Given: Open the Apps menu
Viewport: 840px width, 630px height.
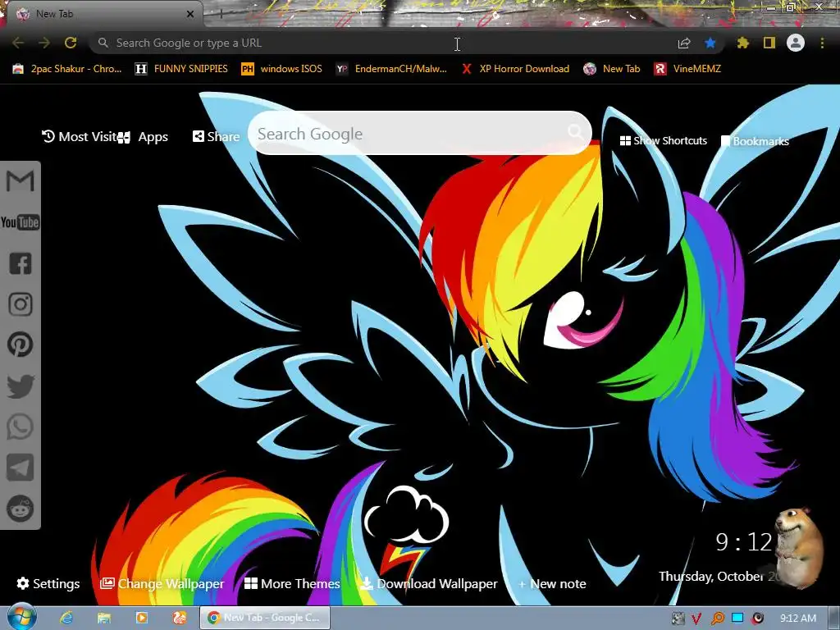Looking at the screenshot, I should point(144,138).
